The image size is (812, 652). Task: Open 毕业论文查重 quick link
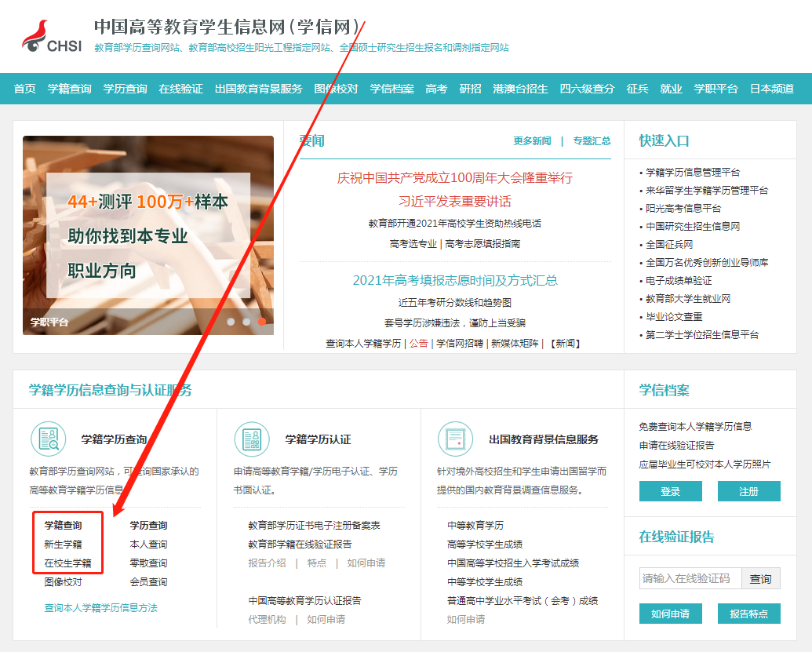coord(674,316)
